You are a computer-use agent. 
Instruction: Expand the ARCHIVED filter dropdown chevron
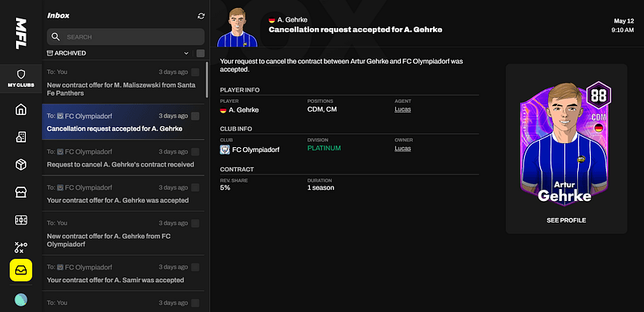click(x=186, y=53)
